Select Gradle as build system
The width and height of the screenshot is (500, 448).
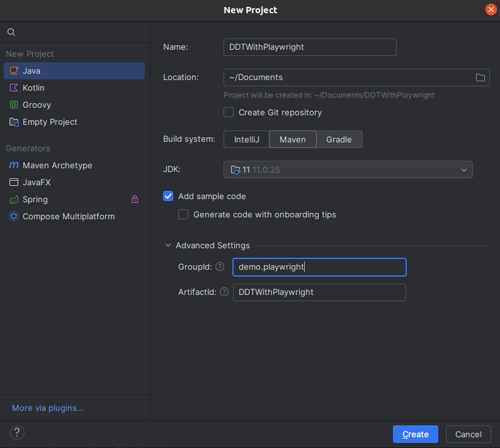pyautogui.click(x=339, y=139)
